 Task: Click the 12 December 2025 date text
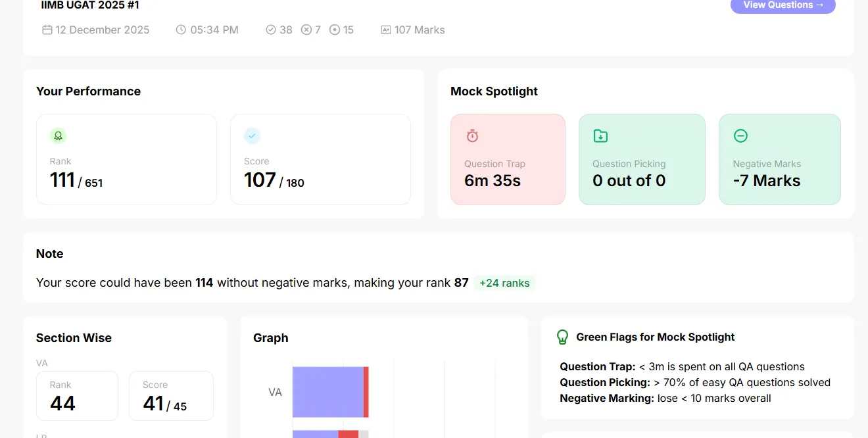click(x=103, y=30)
